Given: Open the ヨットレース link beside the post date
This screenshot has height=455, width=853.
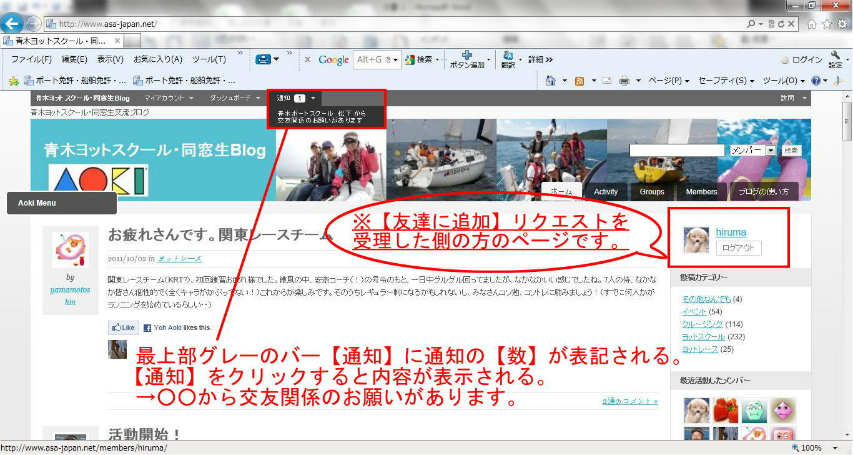Looking at the screenshot, I should (180, 259).
